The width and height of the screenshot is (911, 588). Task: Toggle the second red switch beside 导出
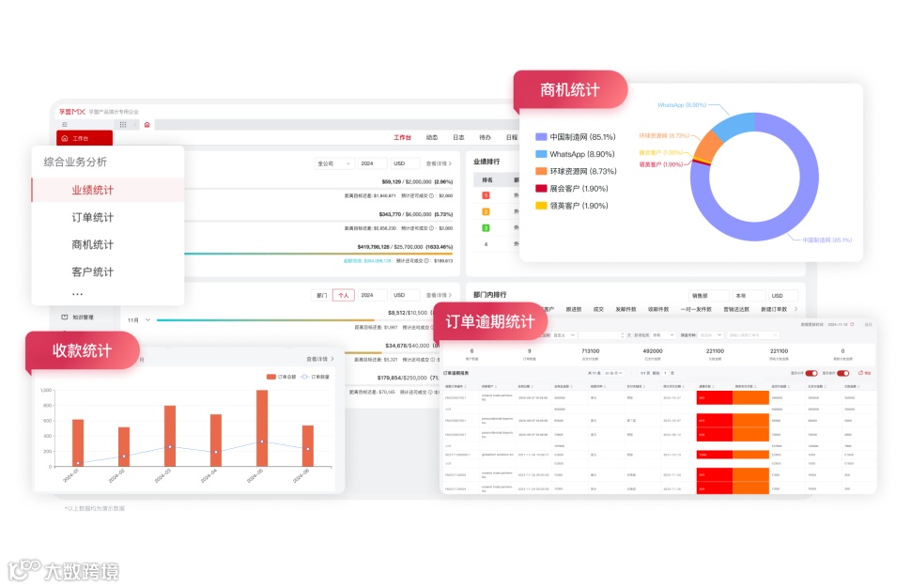[x=843, y=373]
